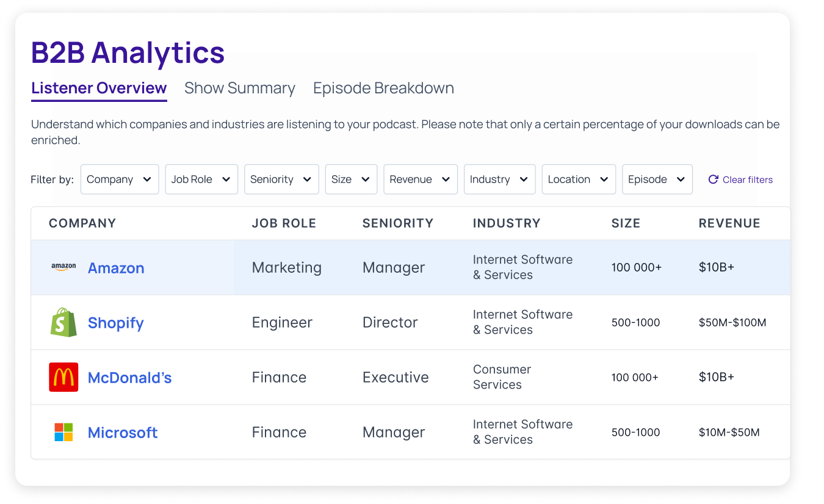Click the 100 000+ size in Amazon row
Image resolution: width=824 pixels, height=504 pixels.
point(637,267)
